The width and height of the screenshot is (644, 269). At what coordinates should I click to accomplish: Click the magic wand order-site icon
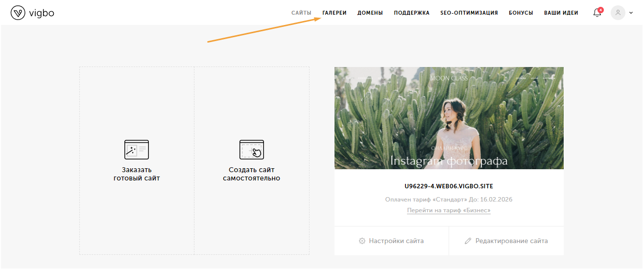coord(137,150)
